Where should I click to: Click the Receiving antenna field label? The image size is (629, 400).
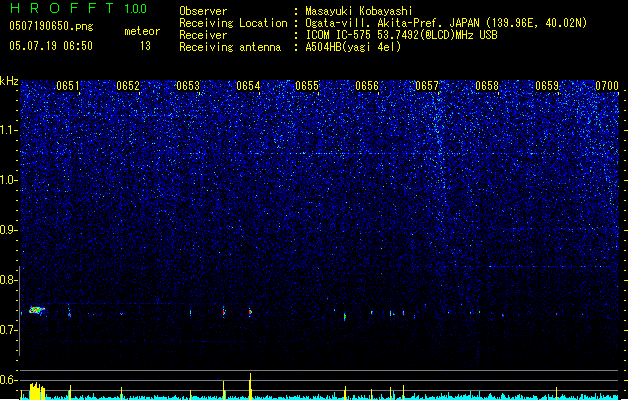click(230, 47)
